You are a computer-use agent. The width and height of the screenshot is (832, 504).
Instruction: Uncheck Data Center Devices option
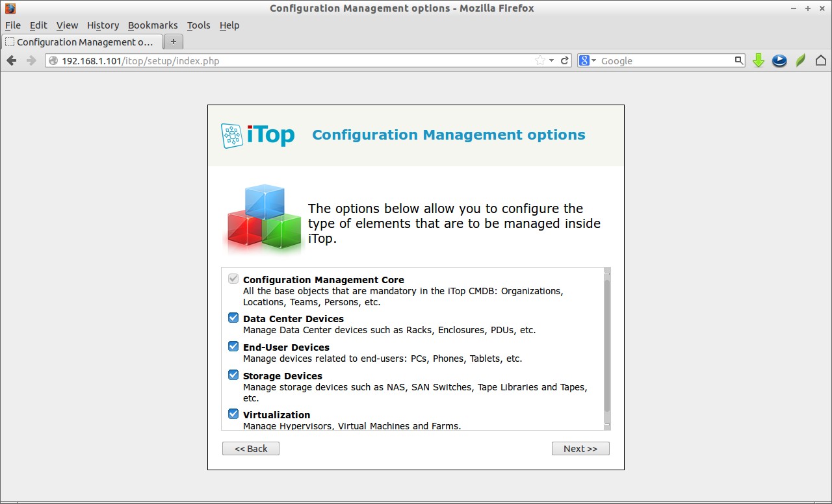(233, 318)
